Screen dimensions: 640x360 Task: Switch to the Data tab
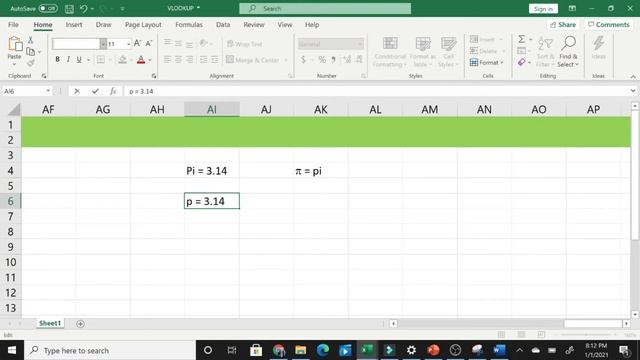coord(223,25)
